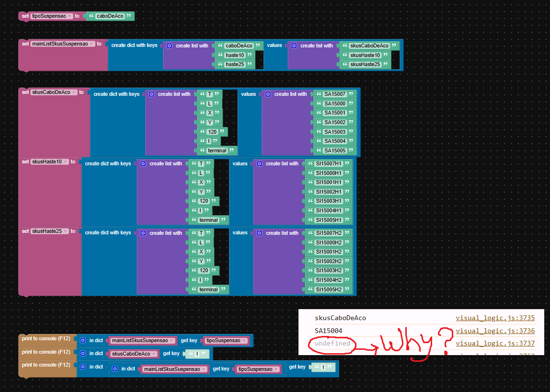Open visual_logic.js:3735 source link
Image resolution: width=550 pixels, height=392 pixels.
pos(495,318)
